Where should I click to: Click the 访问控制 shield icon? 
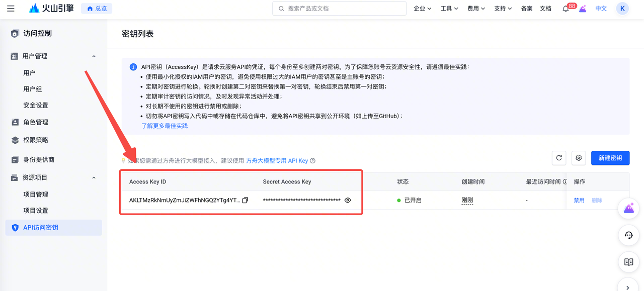click(x=15, y=34)
